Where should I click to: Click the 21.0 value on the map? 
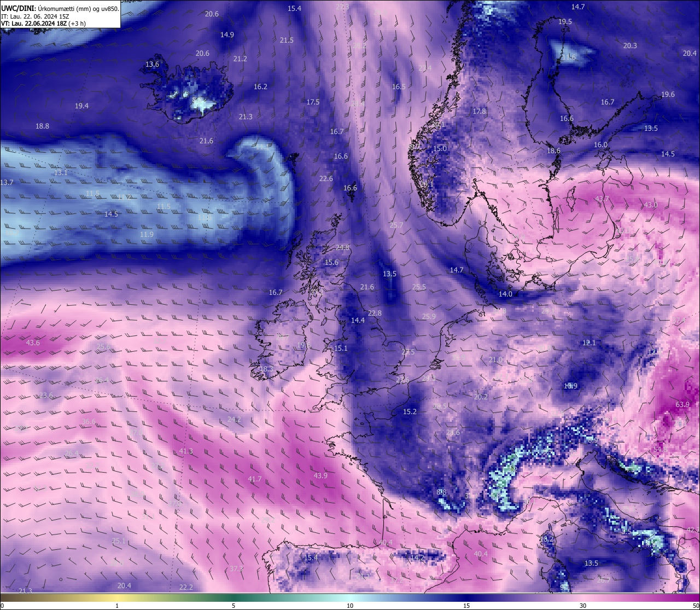(x=495, y=359)
